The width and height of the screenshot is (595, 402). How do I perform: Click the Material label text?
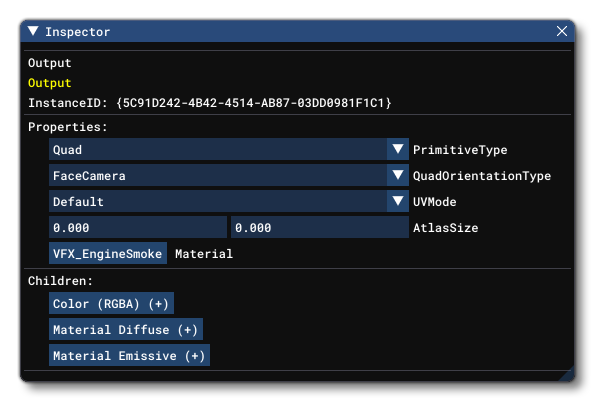coord(204,254)
